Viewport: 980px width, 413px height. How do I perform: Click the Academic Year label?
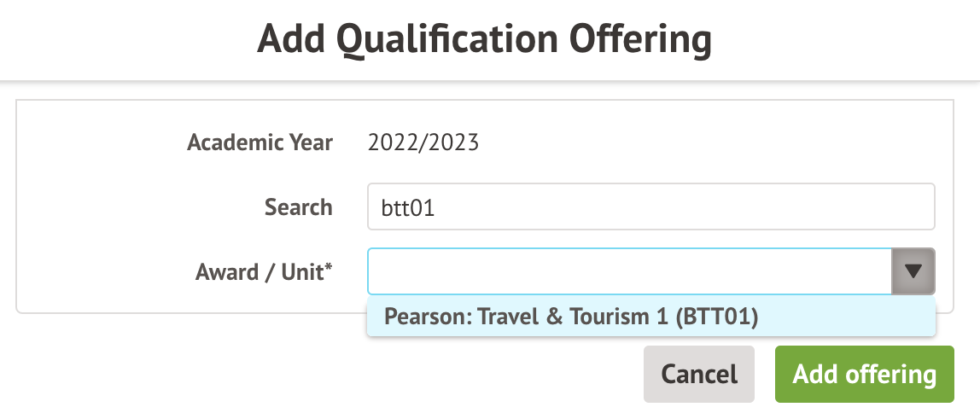(x=260, y=142)
